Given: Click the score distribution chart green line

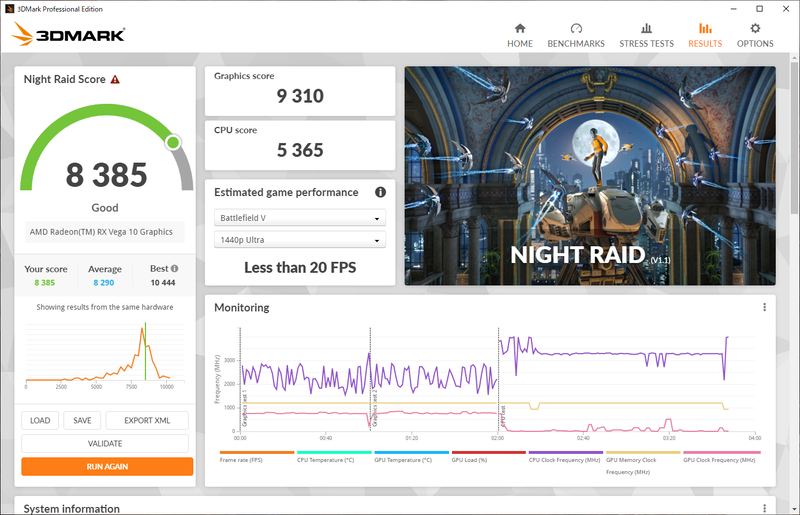Looking at the screenshot, I should click(145, 351).
